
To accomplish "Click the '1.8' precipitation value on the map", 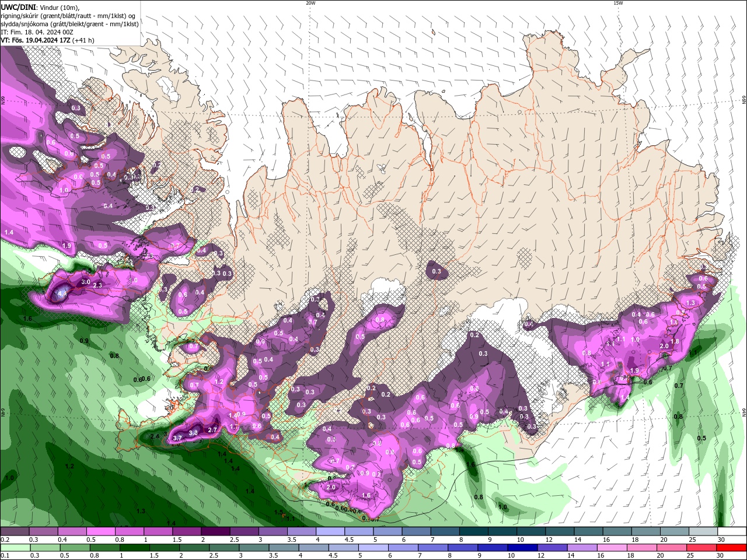I will [x=675, y=342].
